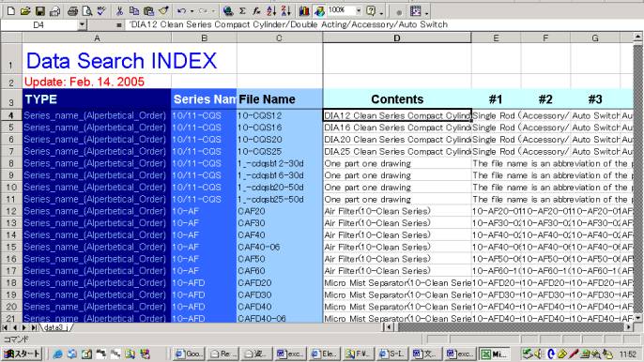The height and width of the screenshot is (362, 644).
Task: Open the Chart Wizard icon
Action: (304, 11)
